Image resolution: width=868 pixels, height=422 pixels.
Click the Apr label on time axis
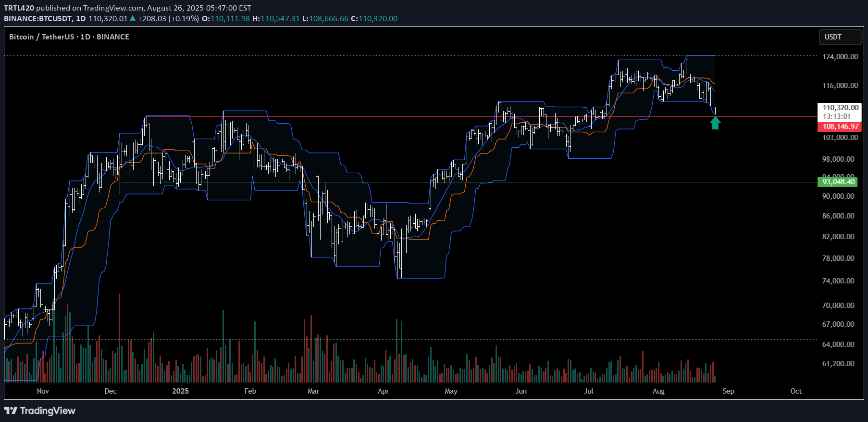tap(383, 391)
